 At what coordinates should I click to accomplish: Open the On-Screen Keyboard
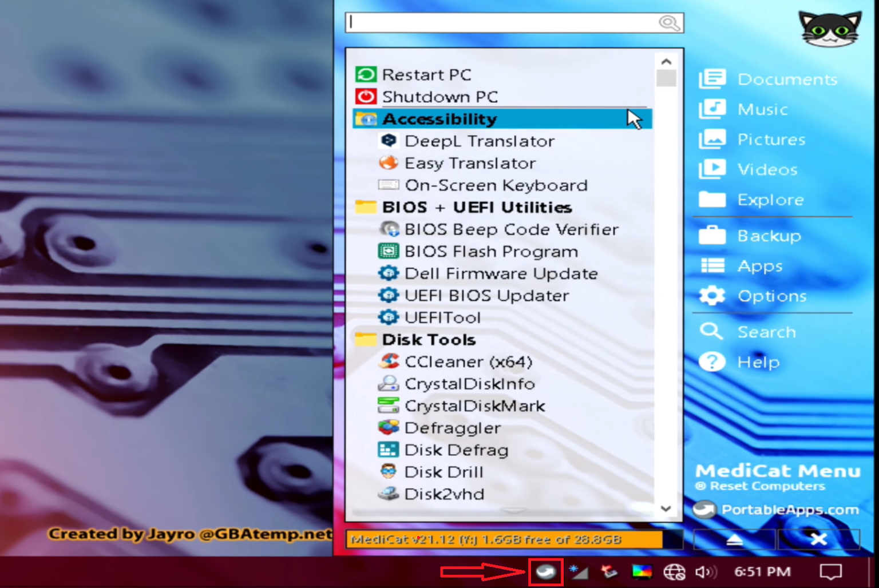(x=496, y=185)
